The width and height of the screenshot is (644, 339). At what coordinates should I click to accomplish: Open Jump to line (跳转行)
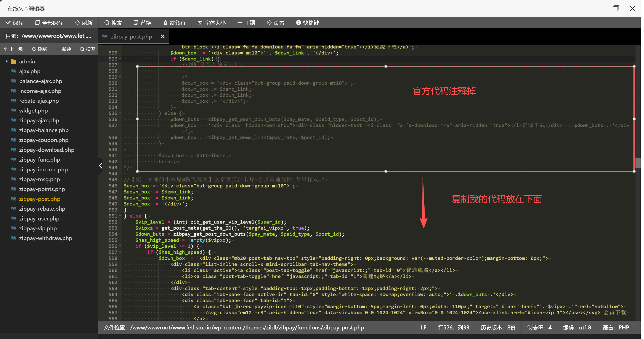tap(174, 23)
